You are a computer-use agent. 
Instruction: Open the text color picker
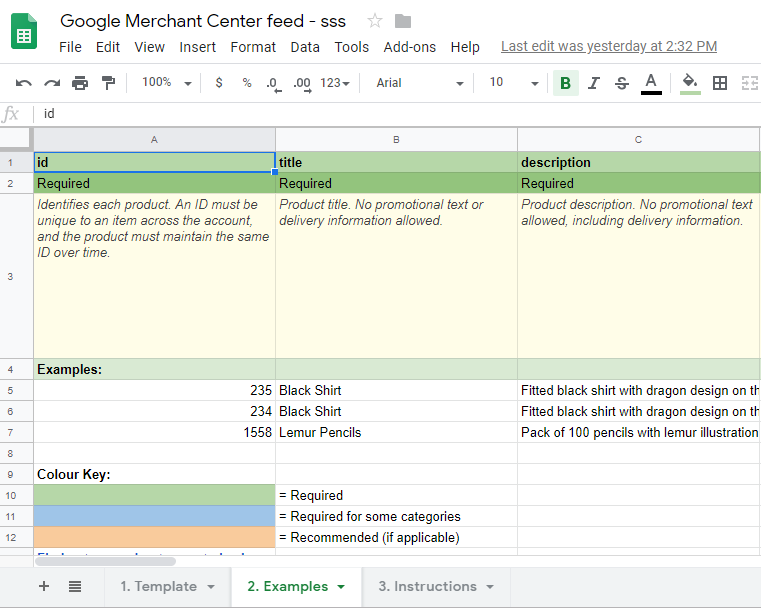tap(651, 83)
